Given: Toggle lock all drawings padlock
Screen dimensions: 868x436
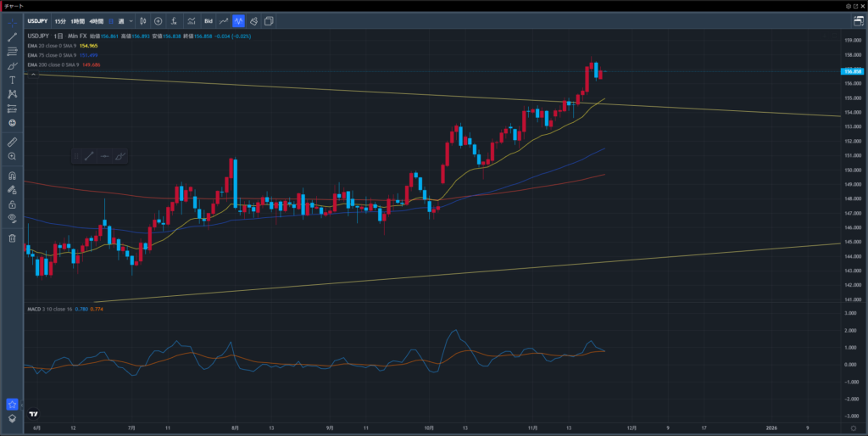Looking at the screenshot, I should point(12,204).
